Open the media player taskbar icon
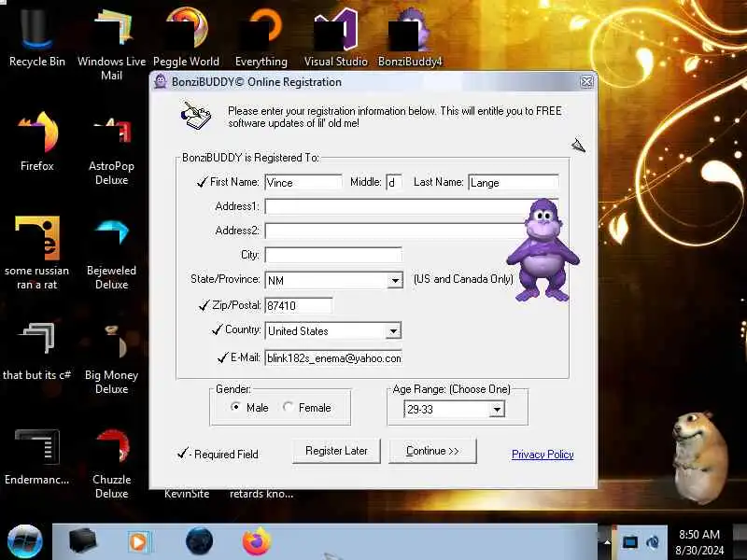The width and height of the screenshot is (747, 560). 139,542
